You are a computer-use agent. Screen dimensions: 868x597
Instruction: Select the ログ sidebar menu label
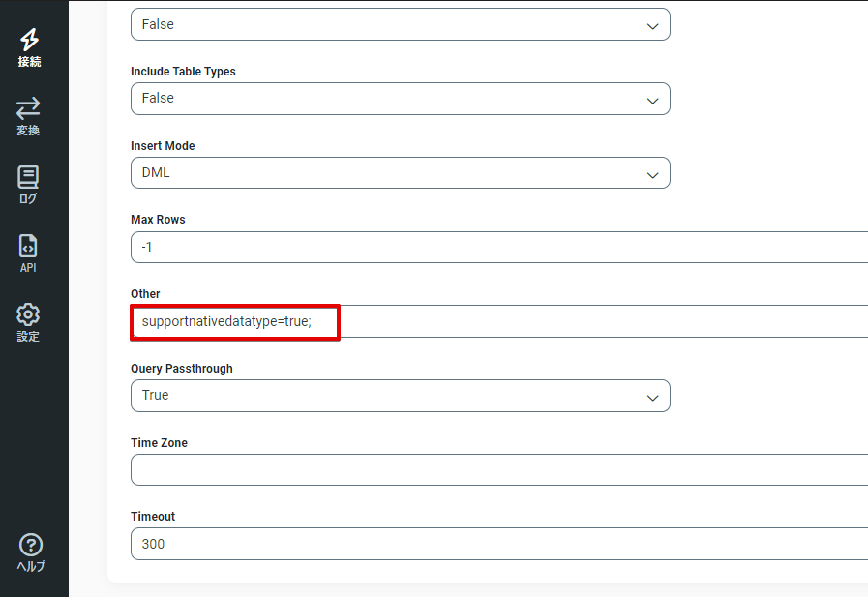pyautogui.click(x=29, y=199)
